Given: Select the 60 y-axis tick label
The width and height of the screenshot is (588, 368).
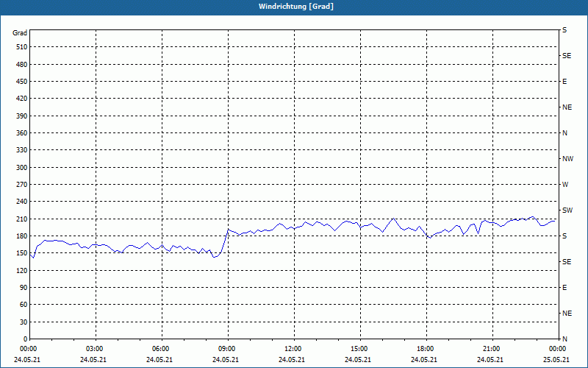Looking at the screenshot, I should 24,305.
